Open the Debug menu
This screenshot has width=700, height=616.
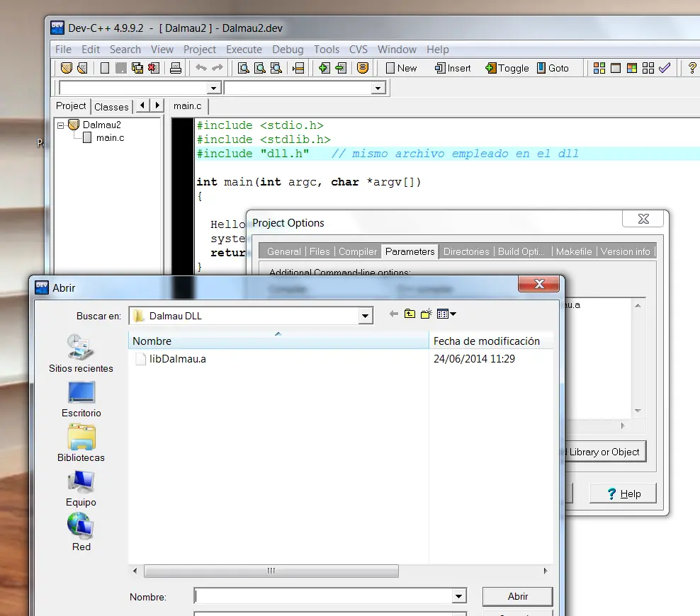coord(288,49)
